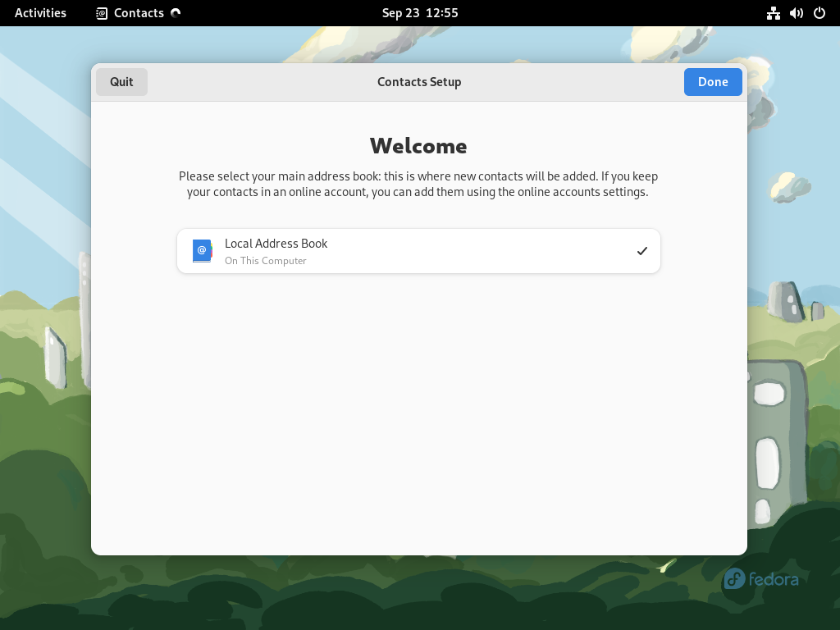Screen dimensions: 840x630
Task: Click the blue address book icon
Action: (x=202, y=251)
